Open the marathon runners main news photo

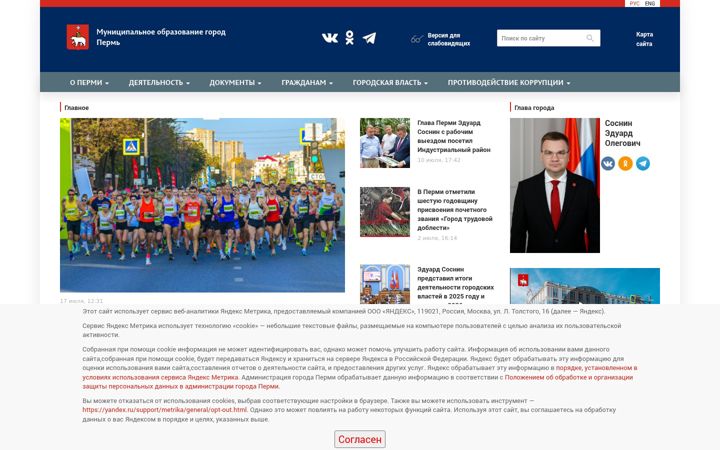(202, 205)
